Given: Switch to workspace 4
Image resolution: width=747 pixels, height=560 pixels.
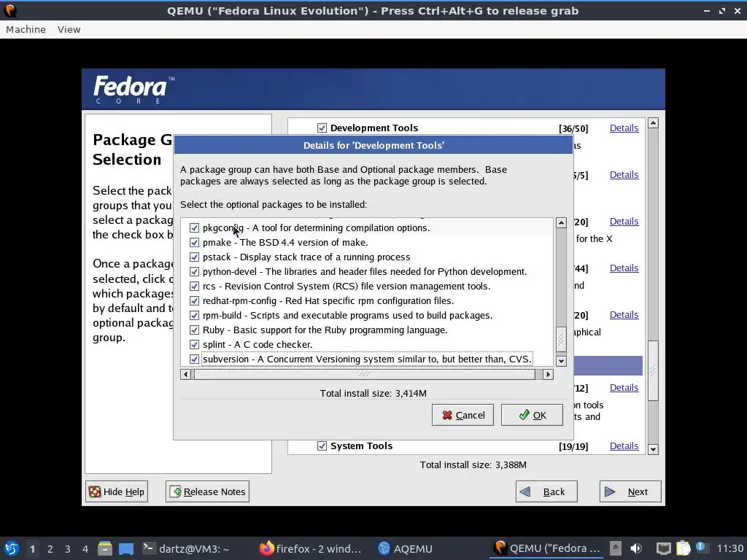Looking at the screenshot, I should click(x=85, y=549).
